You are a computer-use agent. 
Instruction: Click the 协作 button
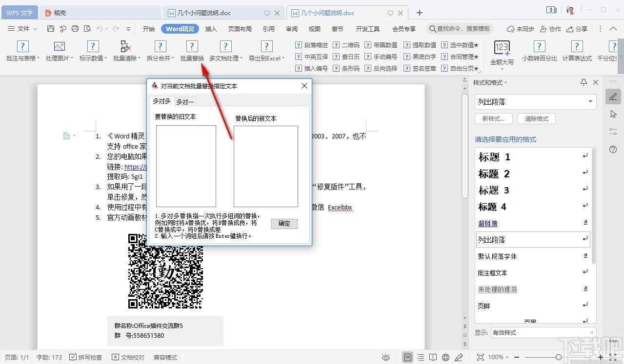(x=551, y=29)
